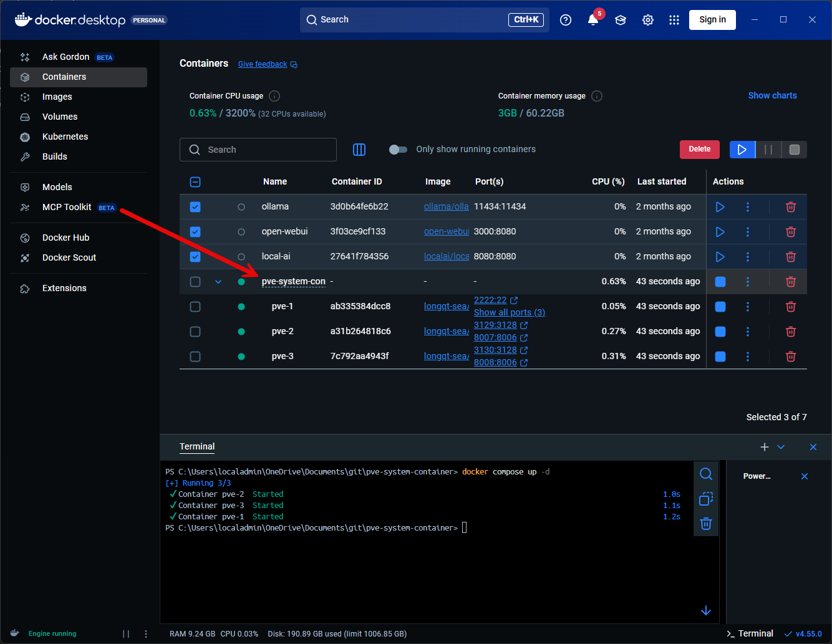The height and width of the screenshot is (644, 832).
Task: Open MCP Toolkit in the sidebar
Action: tap(79, 208)
